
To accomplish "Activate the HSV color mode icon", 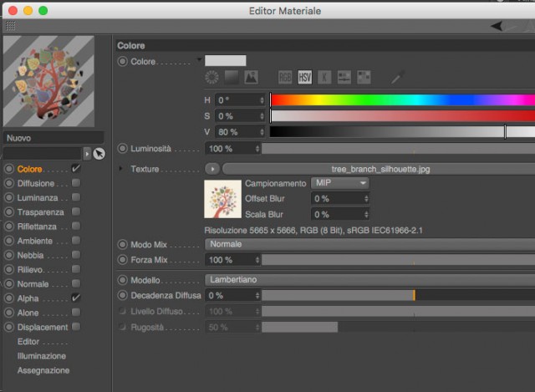I will coord(304,78).
